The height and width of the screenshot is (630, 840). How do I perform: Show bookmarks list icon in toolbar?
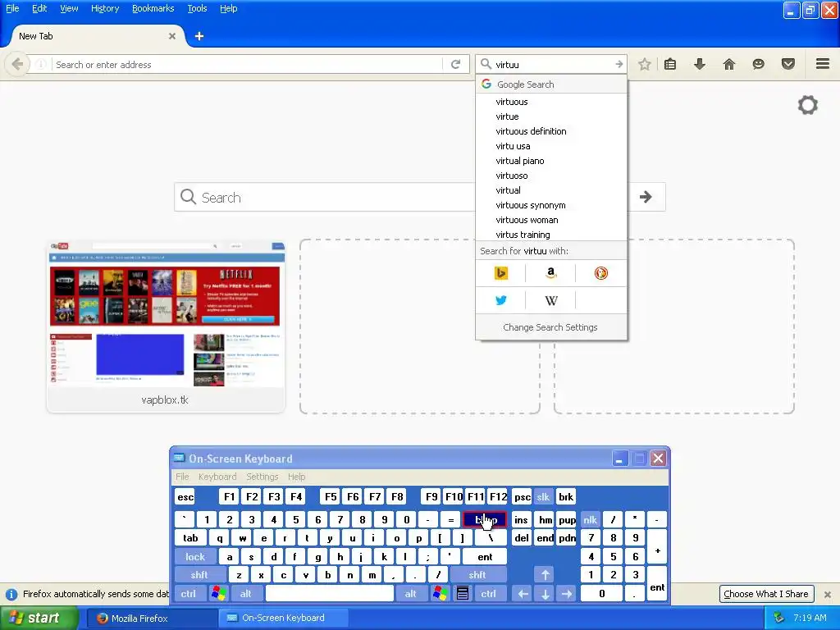click(670, 64)
